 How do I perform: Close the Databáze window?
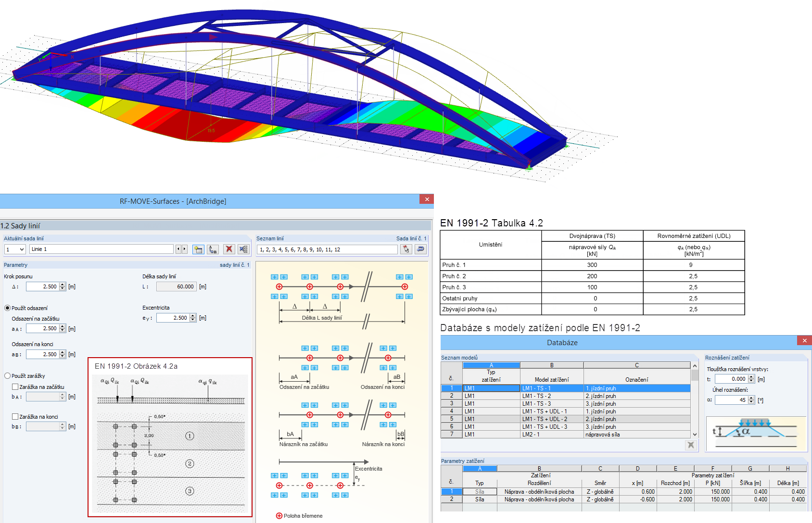804,340
